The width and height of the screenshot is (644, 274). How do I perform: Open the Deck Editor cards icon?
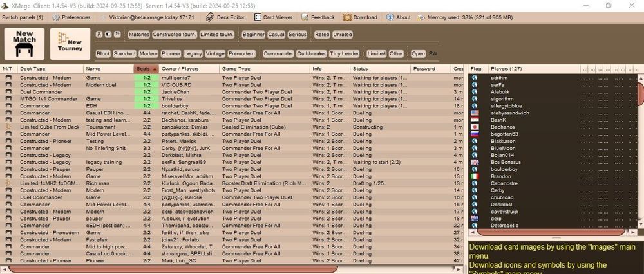point(210,17)
